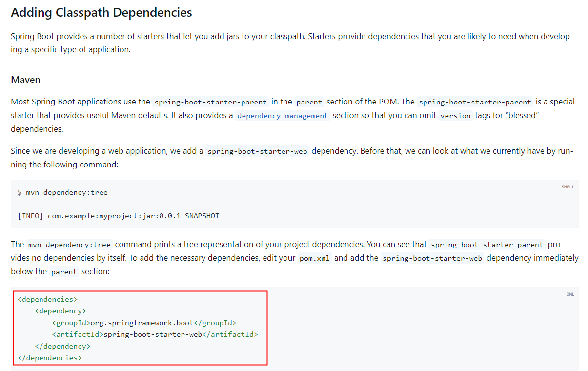Click the closing </dependency> tag
588x371 pixels.
[x=62, y=346]
